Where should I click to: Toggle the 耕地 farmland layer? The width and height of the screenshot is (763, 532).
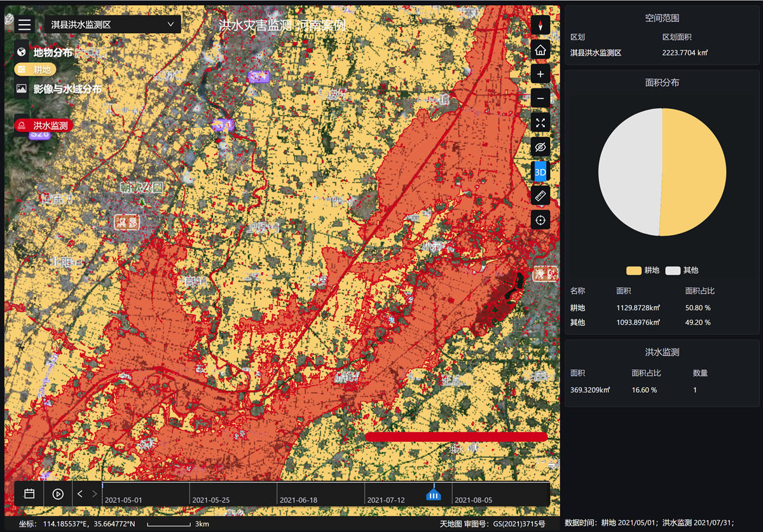click(x=36, y=69)
